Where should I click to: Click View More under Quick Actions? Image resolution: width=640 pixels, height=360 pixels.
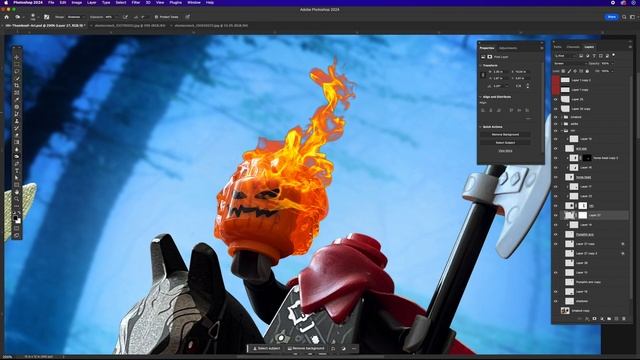pyautogui.click(x=505, y=151)
